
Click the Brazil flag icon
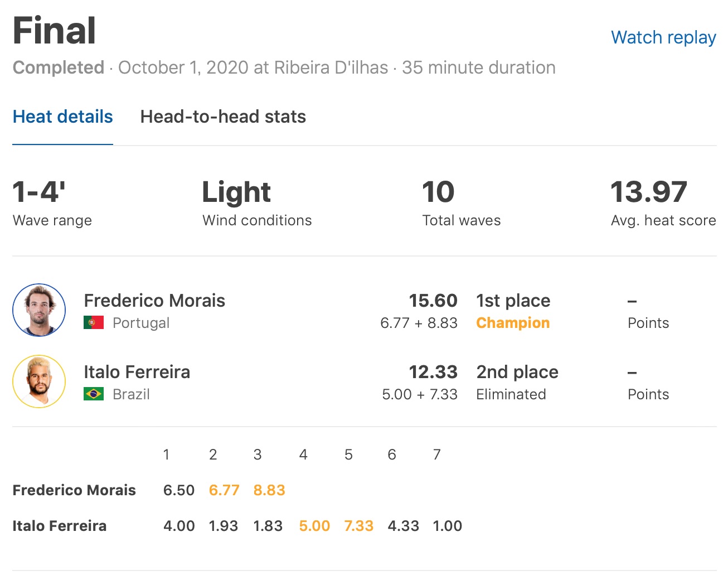(94, 394)
